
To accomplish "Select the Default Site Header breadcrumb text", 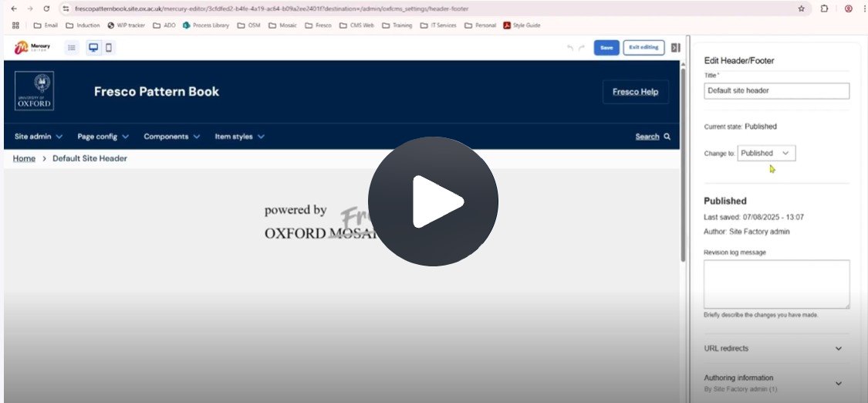I will [x=90, y=158].
